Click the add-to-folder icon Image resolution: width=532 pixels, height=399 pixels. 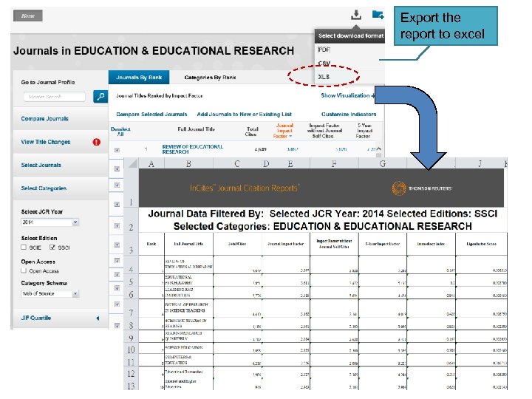pyautogui.click(x=378, y=15)
